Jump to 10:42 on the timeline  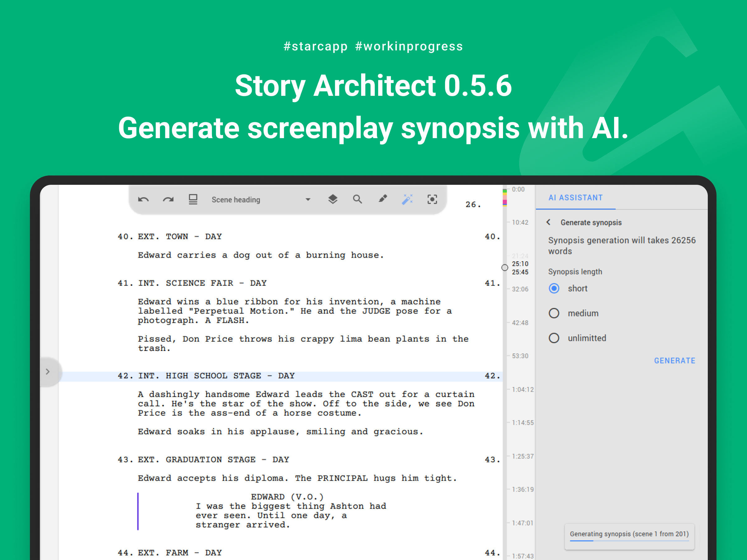point(520,222)
